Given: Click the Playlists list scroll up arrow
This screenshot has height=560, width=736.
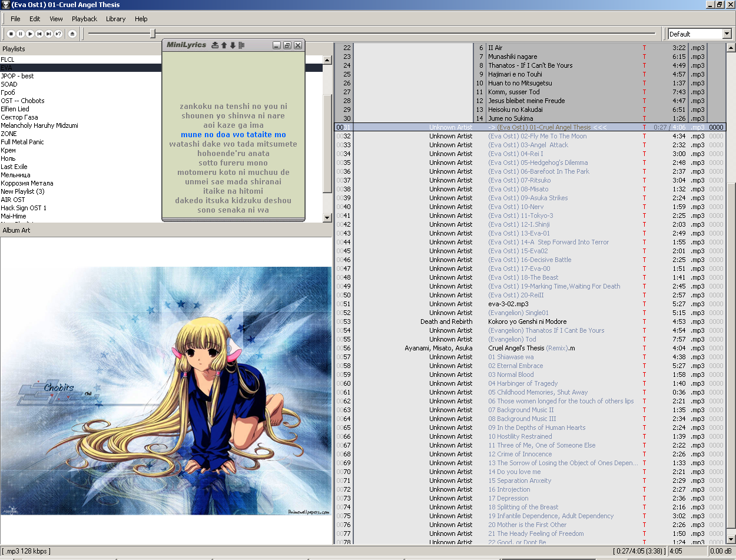Looking at the screenshot, I should [328, 59].
